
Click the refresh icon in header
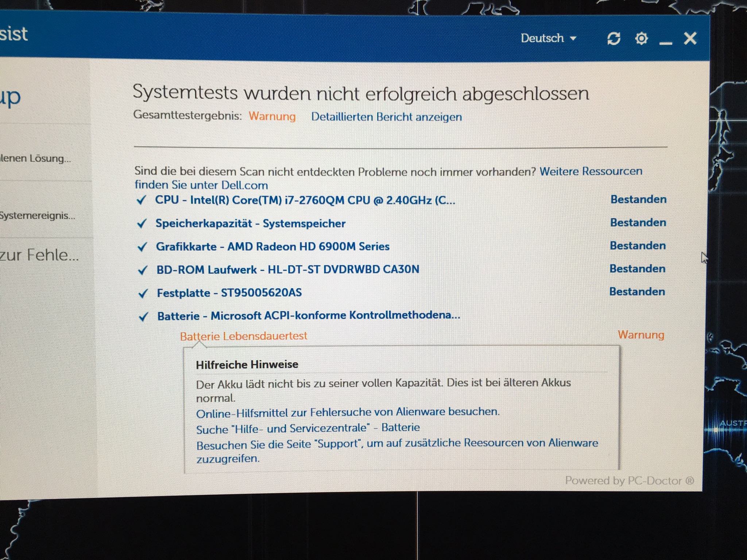click(x=614, y=38)
